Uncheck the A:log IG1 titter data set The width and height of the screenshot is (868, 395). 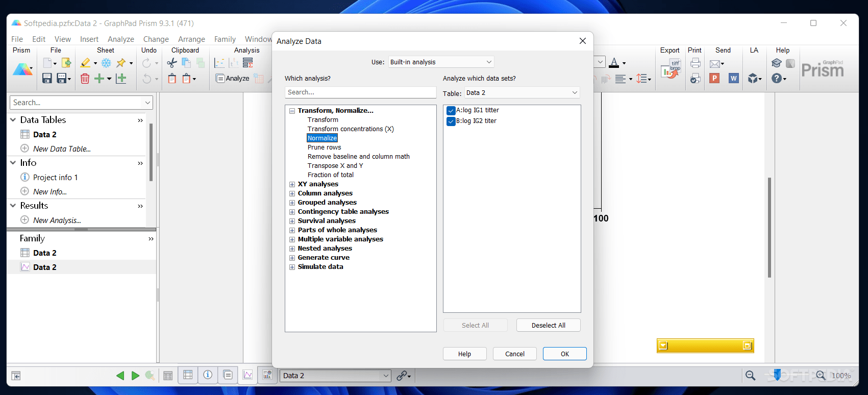451,110
